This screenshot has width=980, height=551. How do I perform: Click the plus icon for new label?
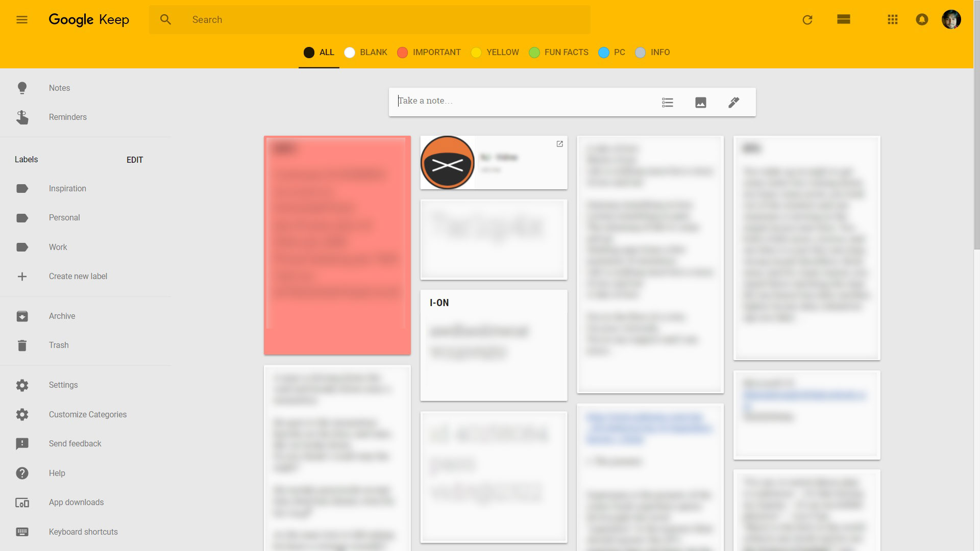(x=22, y=277)
